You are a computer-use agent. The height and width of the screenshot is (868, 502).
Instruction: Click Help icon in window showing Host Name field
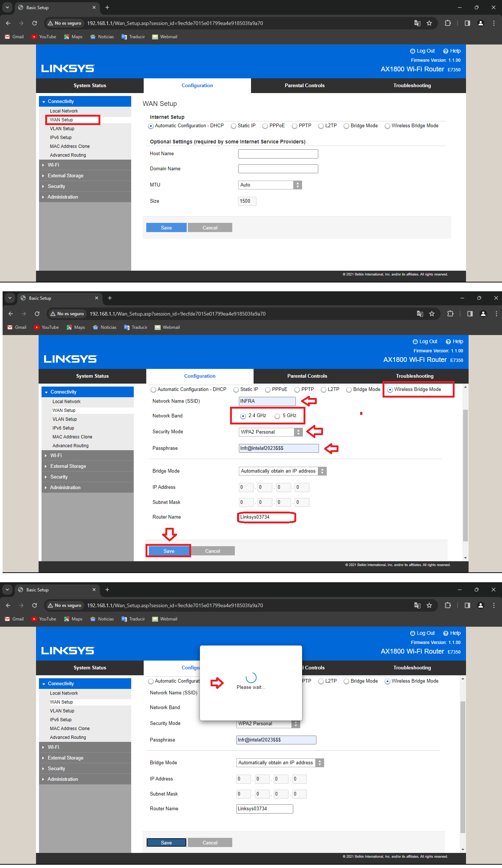click(x=452, y=51)
